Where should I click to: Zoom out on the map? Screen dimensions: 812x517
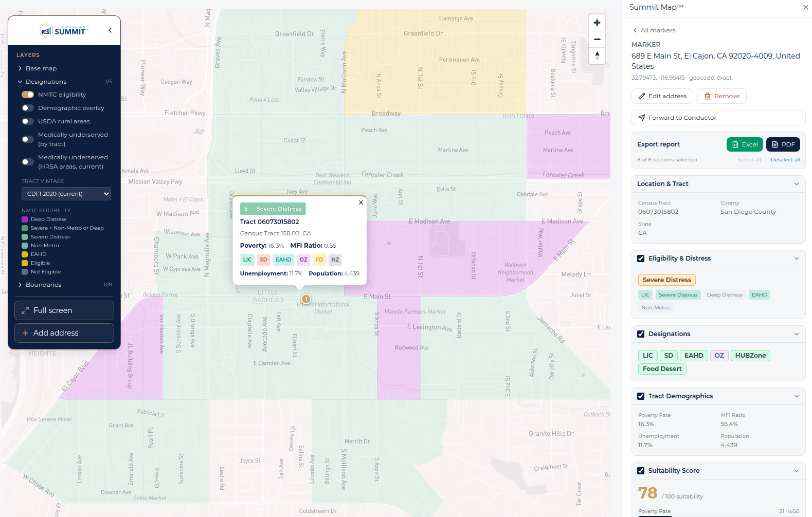[597, 39]
